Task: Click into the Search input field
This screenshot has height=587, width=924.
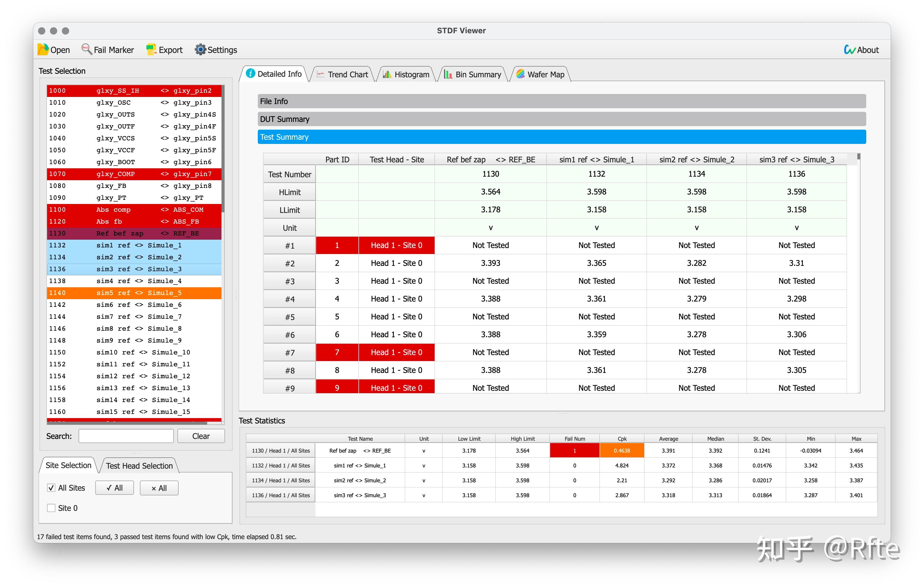Action: tap(126, 436)
